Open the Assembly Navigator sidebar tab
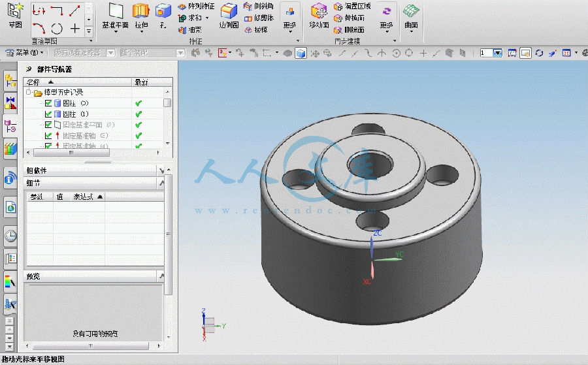The height and width of the screenshot is (365, 588). tap(10, 80)
